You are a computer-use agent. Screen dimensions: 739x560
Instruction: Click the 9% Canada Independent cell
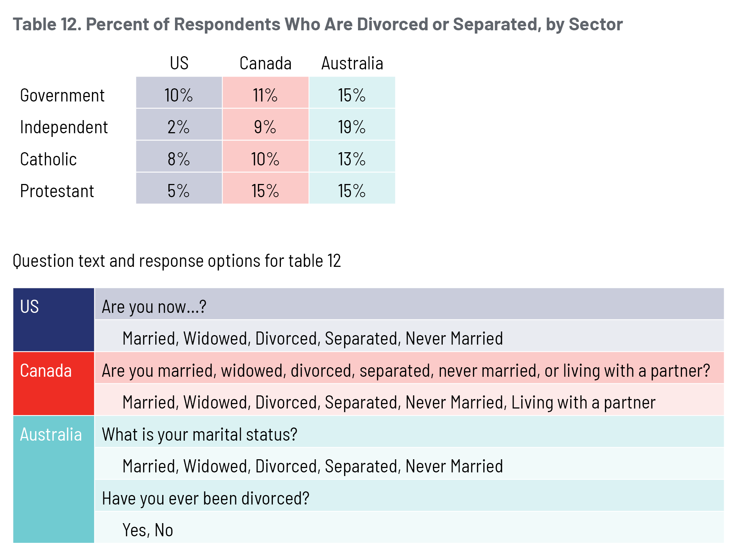coord(265,127)
